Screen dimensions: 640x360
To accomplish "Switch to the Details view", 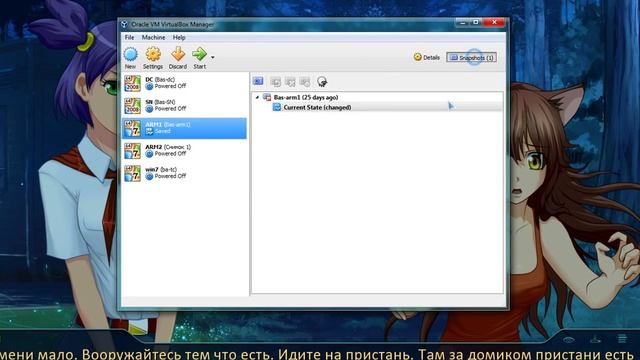I will coord(427,58).
